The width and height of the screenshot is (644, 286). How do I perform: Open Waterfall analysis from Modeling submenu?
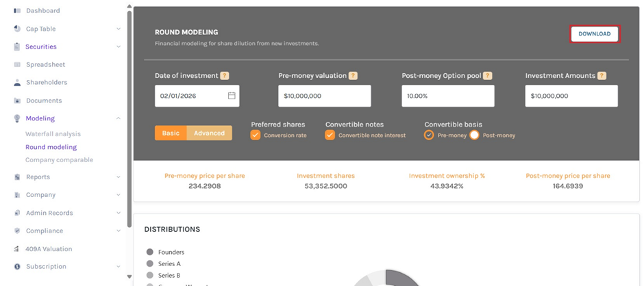pyautogui.click(x=53, y=134)
